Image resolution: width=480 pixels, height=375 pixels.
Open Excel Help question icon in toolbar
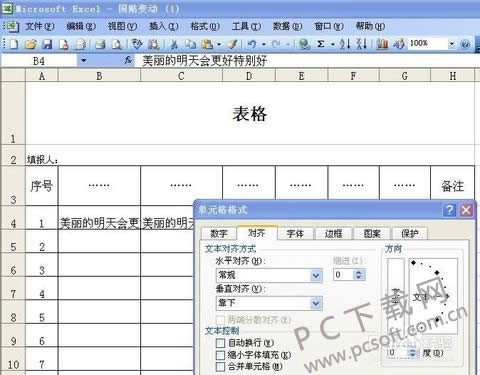465,44
